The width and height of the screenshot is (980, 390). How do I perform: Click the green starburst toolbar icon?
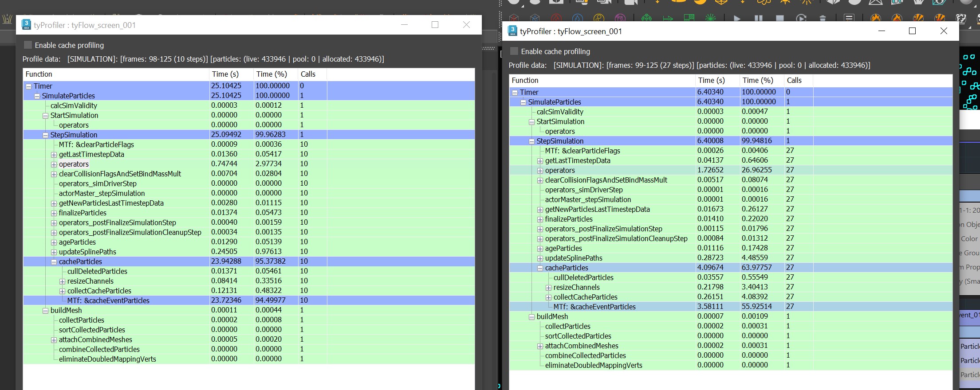coord(710,18)
